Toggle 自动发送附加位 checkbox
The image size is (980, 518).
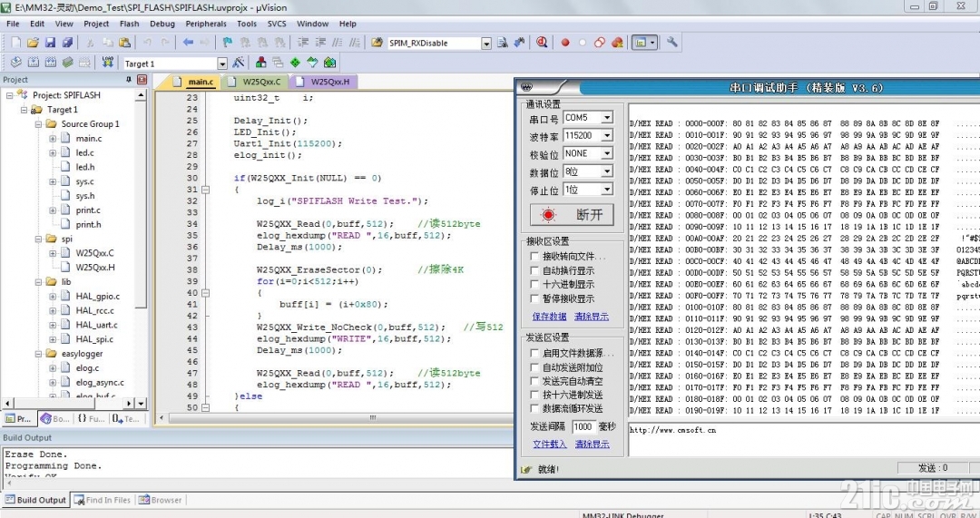point(534,367)
